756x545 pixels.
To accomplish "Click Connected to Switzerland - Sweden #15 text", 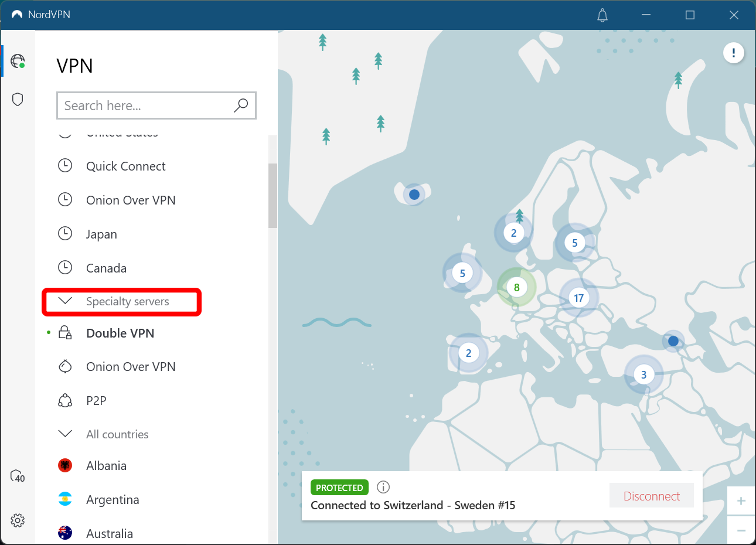I will tap(413, 505).
